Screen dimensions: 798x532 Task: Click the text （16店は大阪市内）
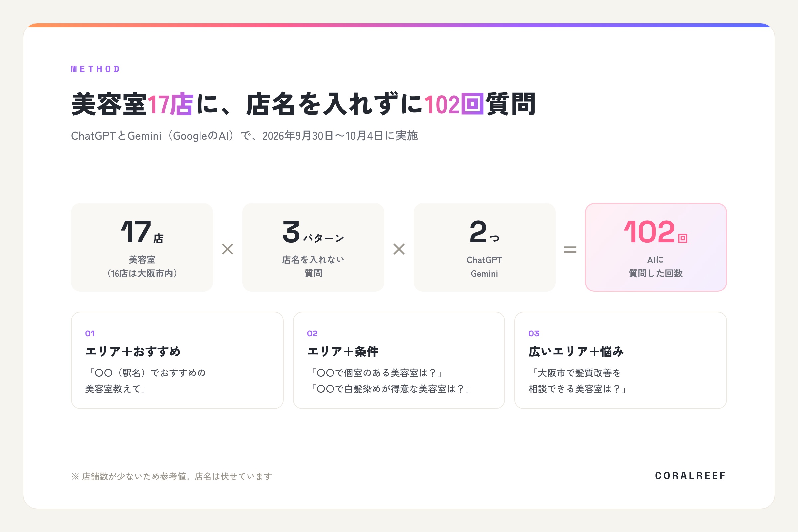coord(142,273)
